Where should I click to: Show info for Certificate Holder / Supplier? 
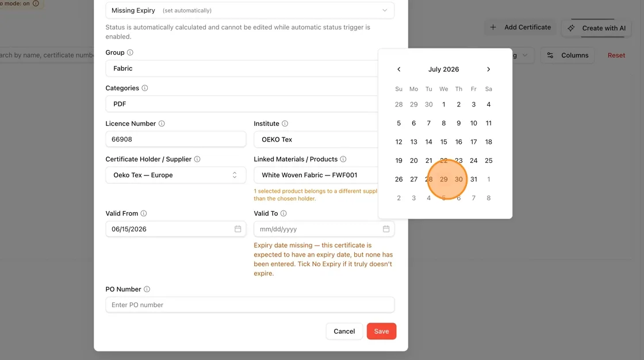click(x=197, y=159)
